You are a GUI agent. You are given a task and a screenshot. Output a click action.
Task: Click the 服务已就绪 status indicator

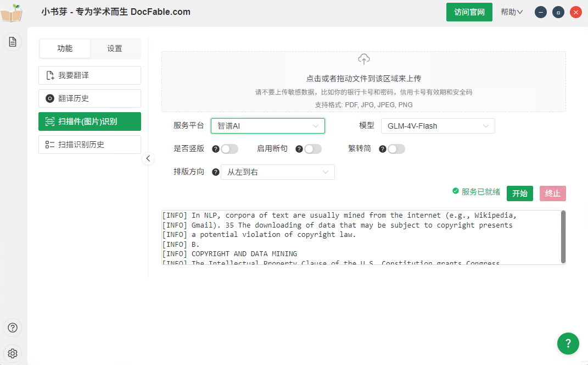476,192
